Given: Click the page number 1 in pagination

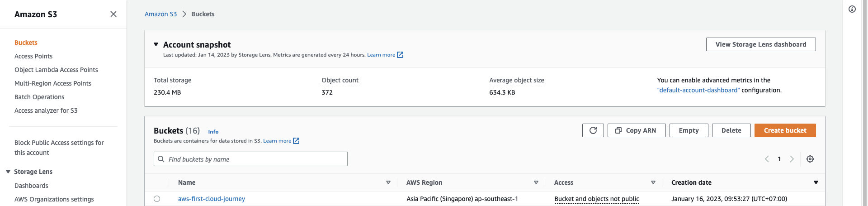Looking at the screenshot, I should pos(779,159).
